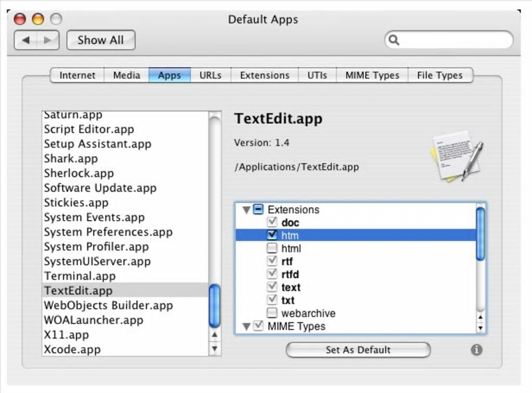Toggle the doc extension checkbox

coord(272,222)
